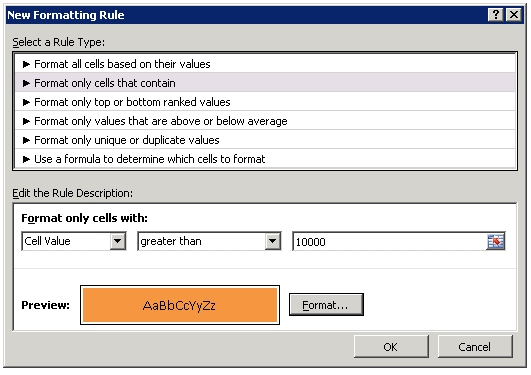Select 'Format only unique or duplicate values'

(x=265, y=140)
